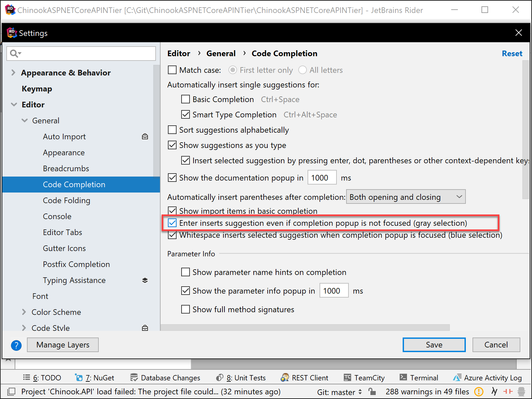The height and width of the screenshot is (399, 532).
Task: Click the lambda icon in the status bar
Action: point(494,392)
